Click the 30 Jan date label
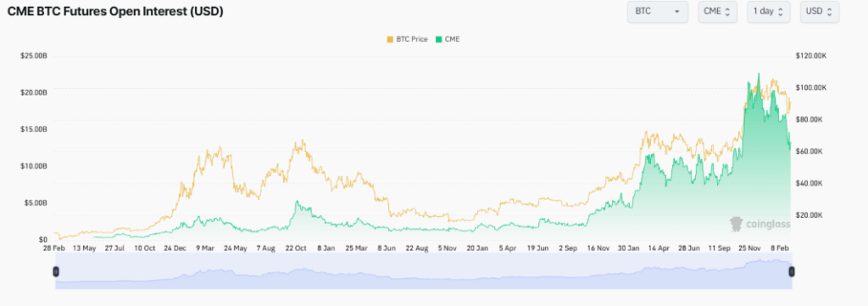Screen dimensions: 868x306 click(627, 248)
